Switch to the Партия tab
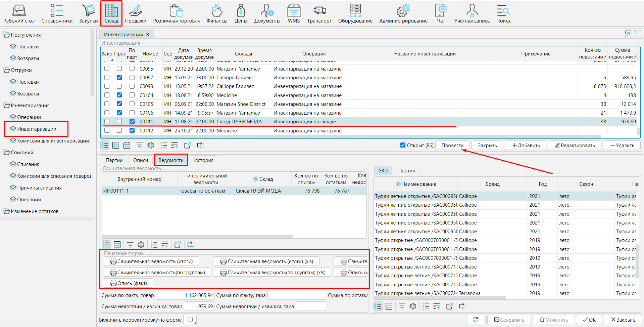Viewport: 644px width, 327px height. pyautogui.click(x=406, y=171)
